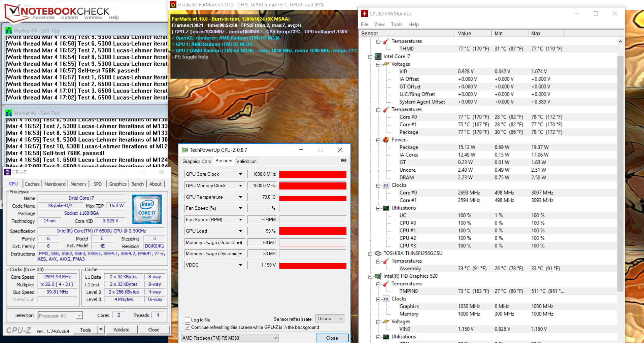
Task: Open the VDDC sensor dropdown
Action: 240,265
